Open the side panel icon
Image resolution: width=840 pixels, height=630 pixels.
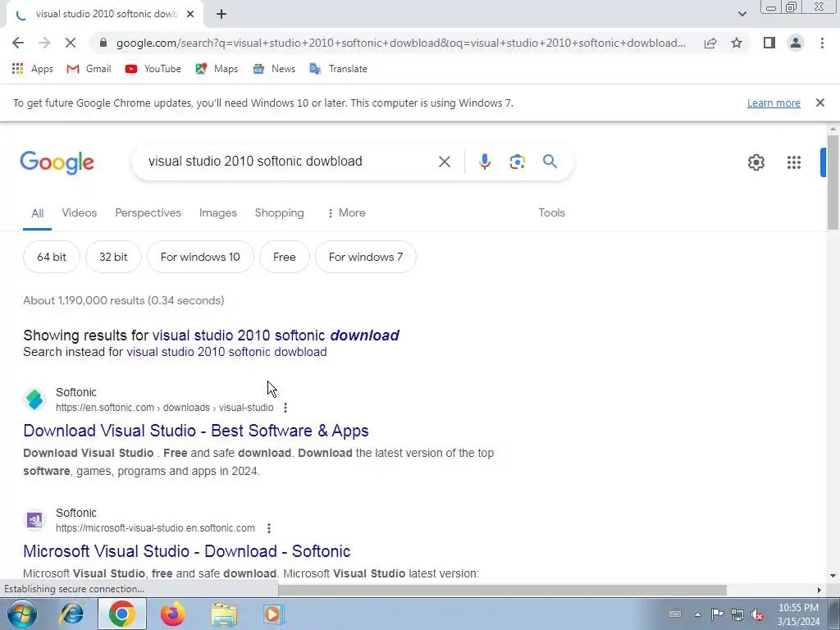[x=769, y=43]
